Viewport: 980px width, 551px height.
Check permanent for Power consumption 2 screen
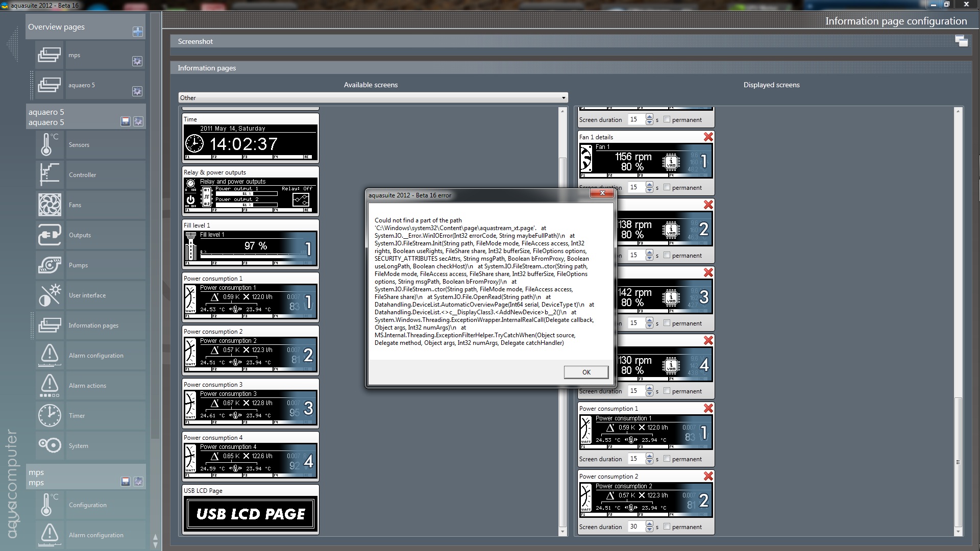667,527
